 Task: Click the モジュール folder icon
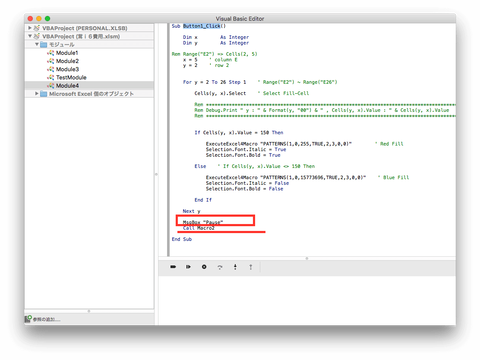(44, 45)
